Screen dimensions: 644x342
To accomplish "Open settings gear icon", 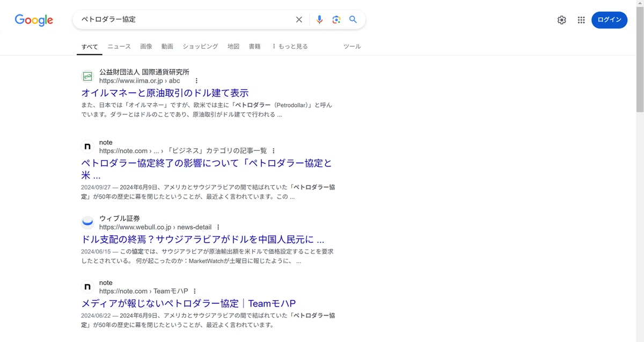I will tap(561, 20).
